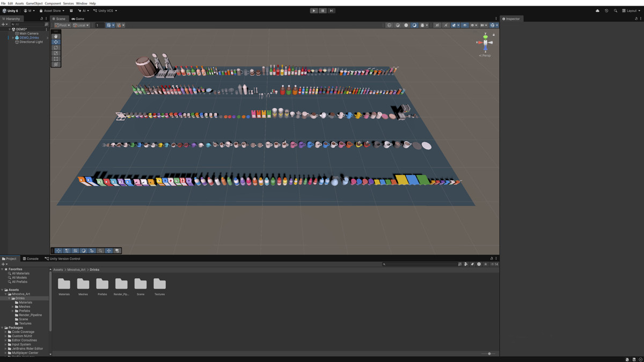This screenshot has height=362, width=644.
Task: Open the AI dropdown
Action: pyautogui.click(x=83, y=11)
